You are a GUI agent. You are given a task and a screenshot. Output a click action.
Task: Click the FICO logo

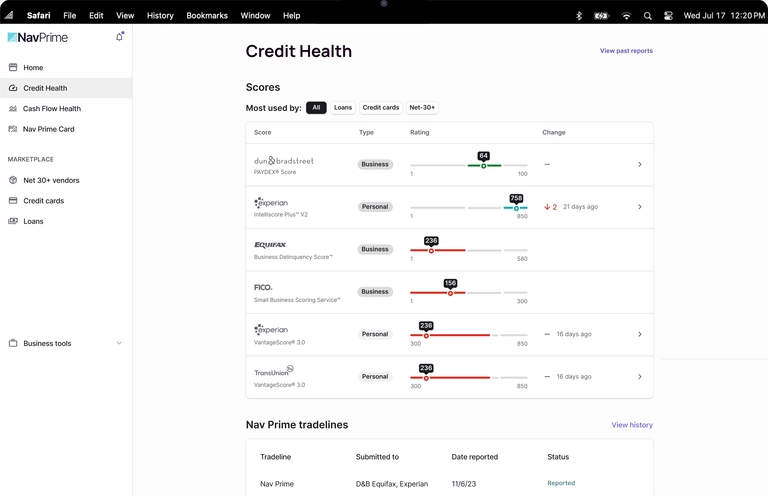[263, 287]
